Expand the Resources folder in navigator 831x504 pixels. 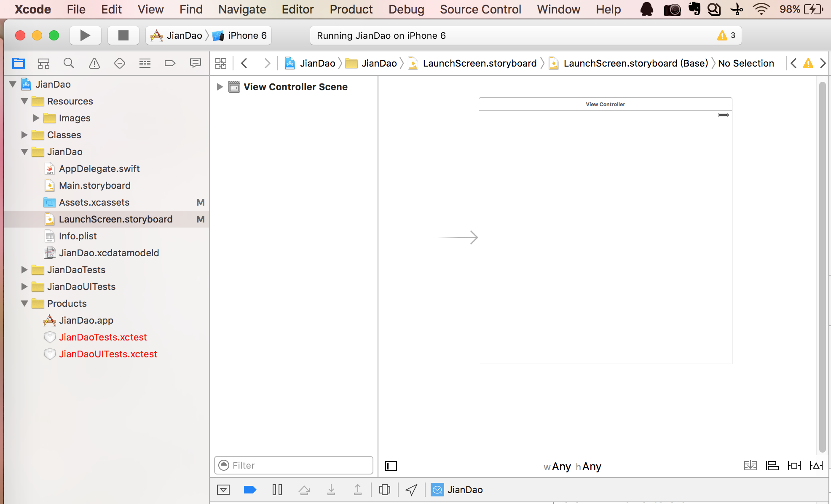pyautogui.click(x=24, y=101)
